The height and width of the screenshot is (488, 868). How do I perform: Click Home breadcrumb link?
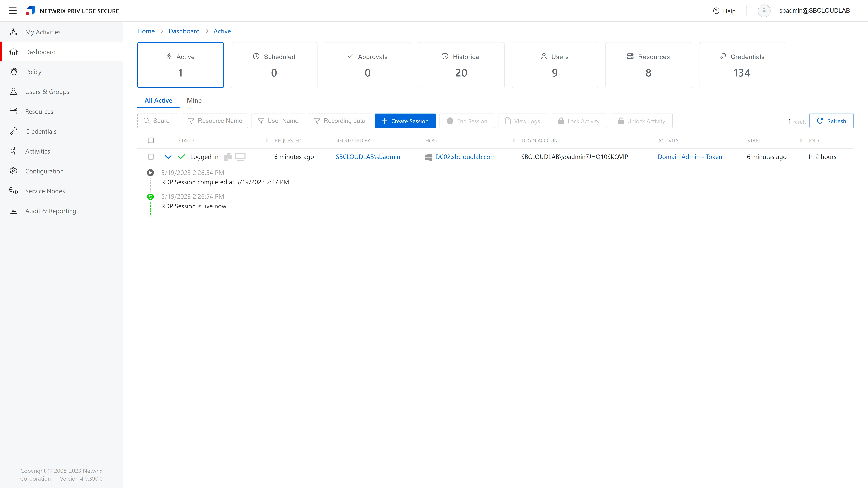[x=146, y=31]
